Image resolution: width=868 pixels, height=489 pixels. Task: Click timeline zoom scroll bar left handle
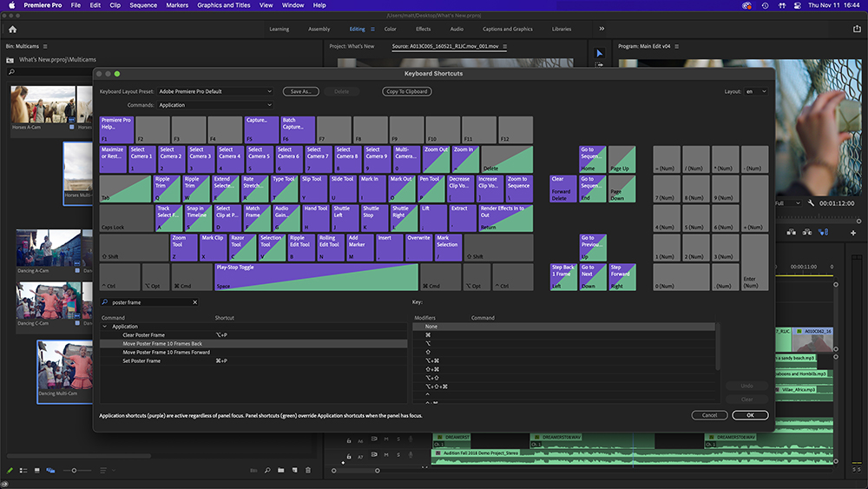coord(334,471)
